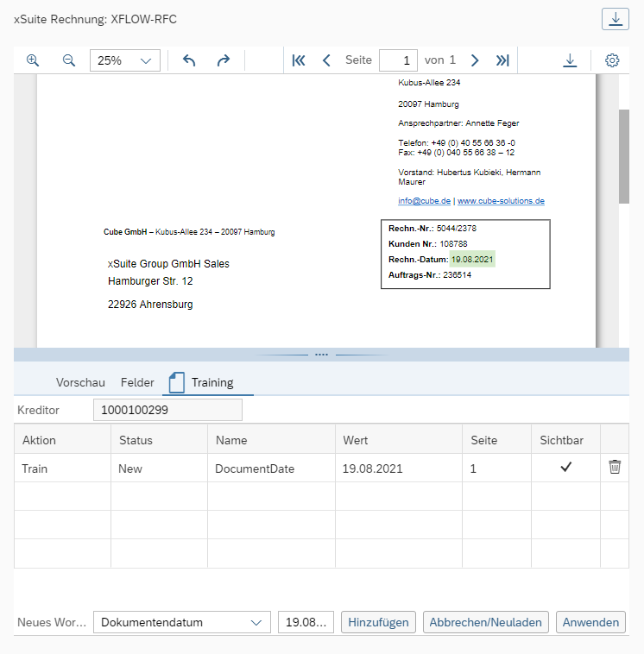Select the DocumentDate name cell
The width and height of the screenshot is (644, 654).
pyautogui.click(x=271, y=468)
